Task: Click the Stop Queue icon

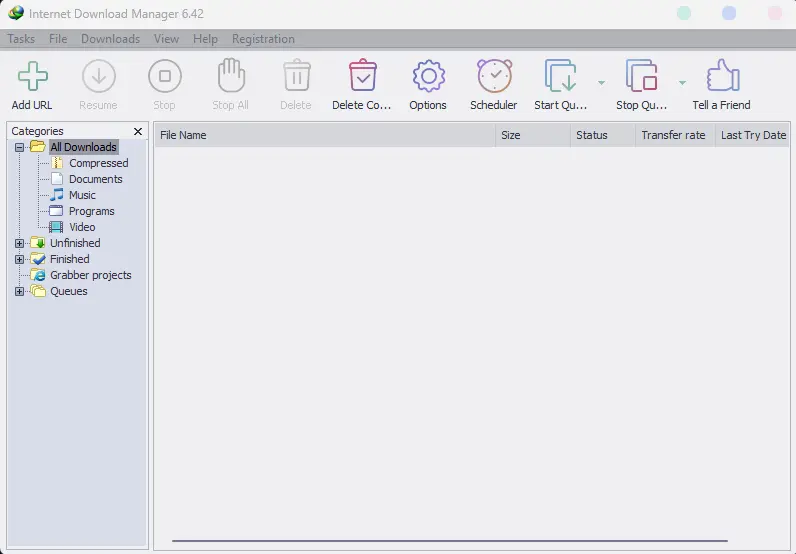Action: click(642, 76)
